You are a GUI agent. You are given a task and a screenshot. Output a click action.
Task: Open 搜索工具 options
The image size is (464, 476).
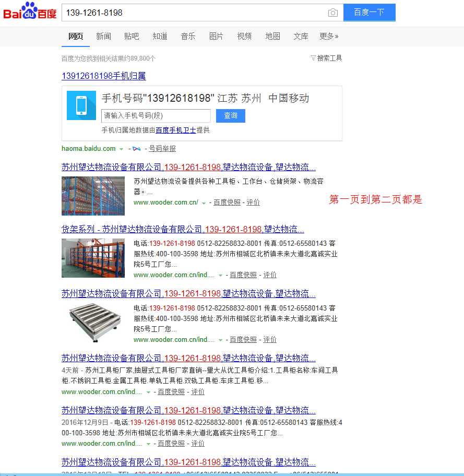(x=329, y=58)
